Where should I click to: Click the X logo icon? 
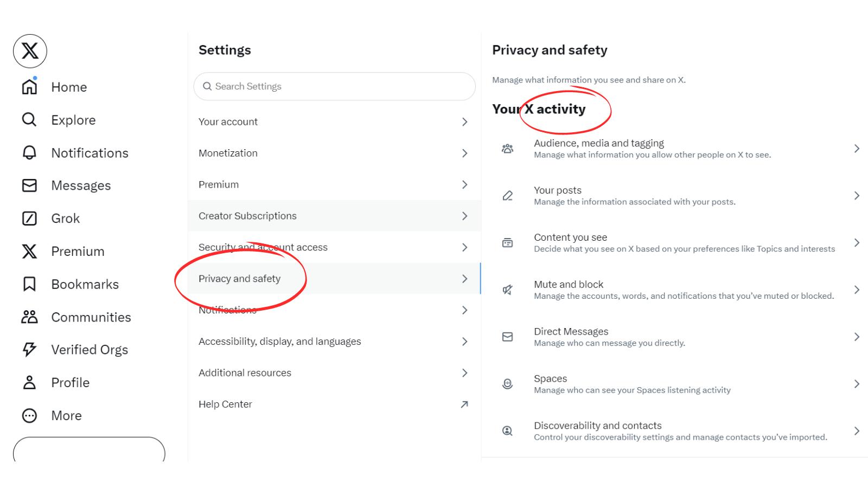(30, 51)
